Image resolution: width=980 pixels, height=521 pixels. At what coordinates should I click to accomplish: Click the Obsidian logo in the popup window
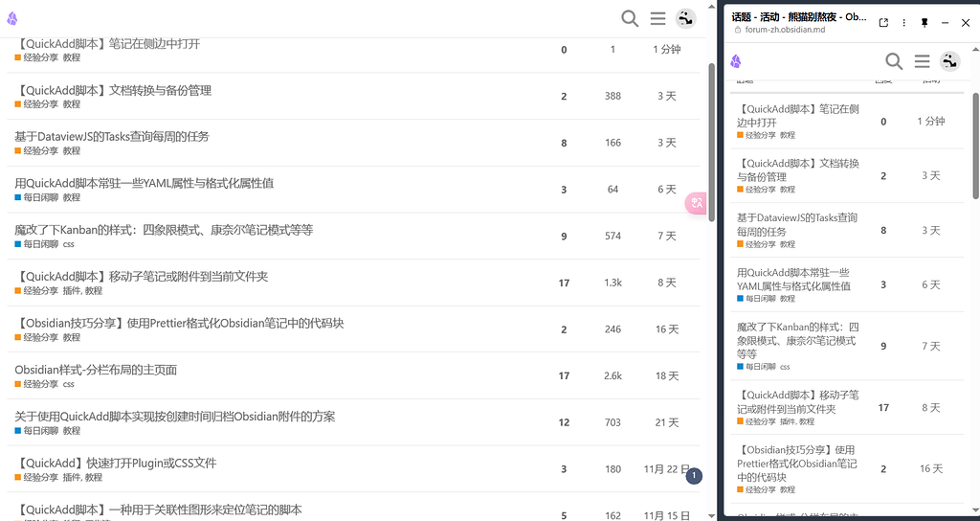click(736, 61)
